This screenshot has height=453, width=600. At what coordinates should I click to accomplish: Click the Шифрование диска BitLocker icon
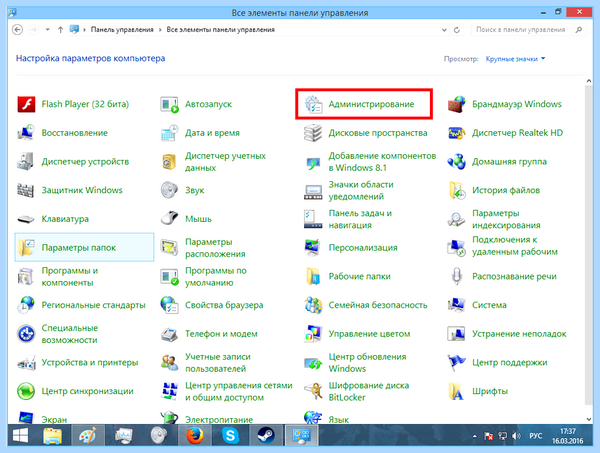[313, 391]
